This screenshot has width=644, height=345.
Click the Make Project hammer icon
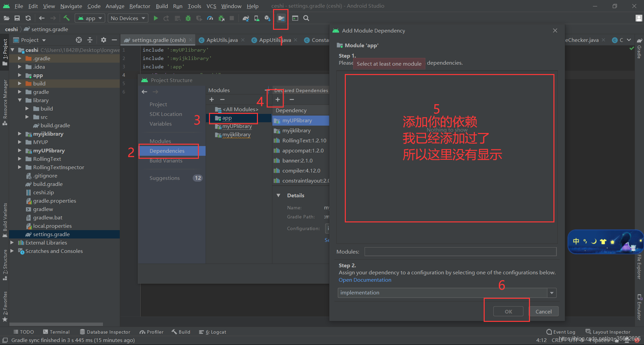[x=66, y=18]
